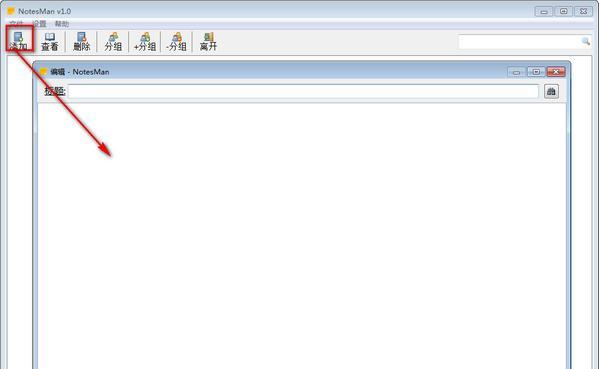Image resolution: width=599 pixels, height=369 pixels.
Task: Click inside the note editor text area
Action: click(x=302, y=236)
